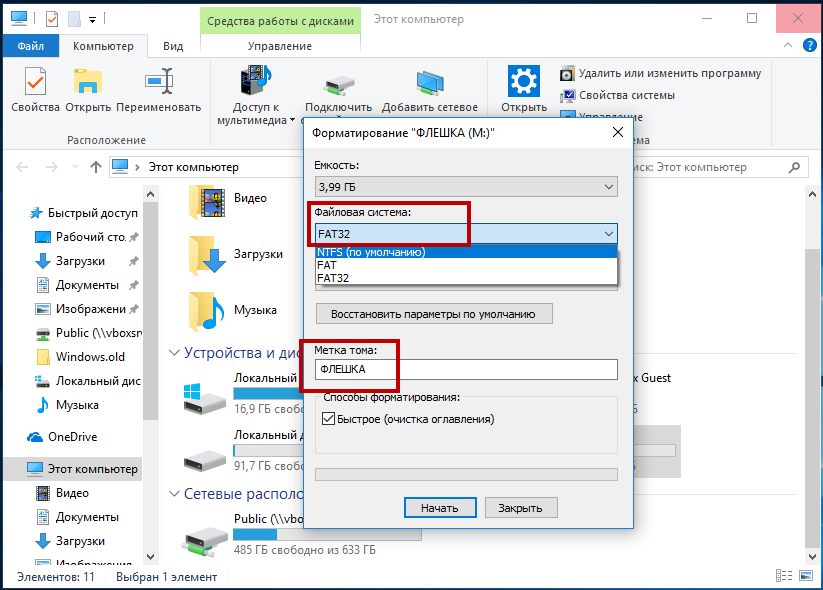Click the Видео folder icon in content
Viewport: 823px width, 590px height.
coord(207,202)
